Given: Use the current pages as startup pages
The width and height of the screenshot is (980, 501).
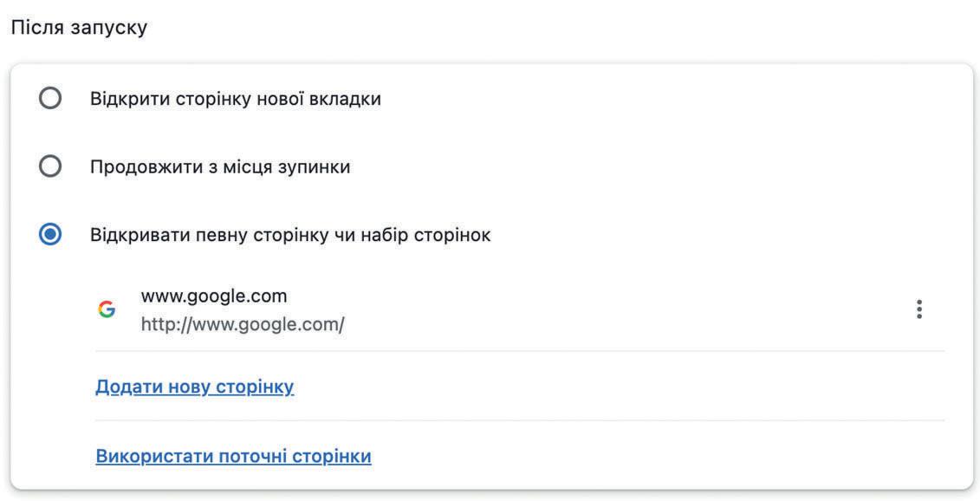Looking at the screenshot, I should 233,456.
